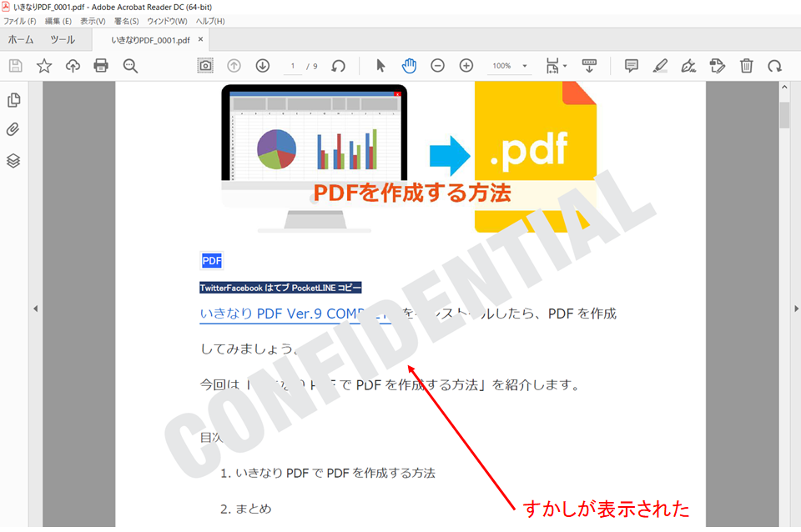Collapse the left navigation pane arrow
801x532 pixels.
pyautogui.click(x=35, y=309)
